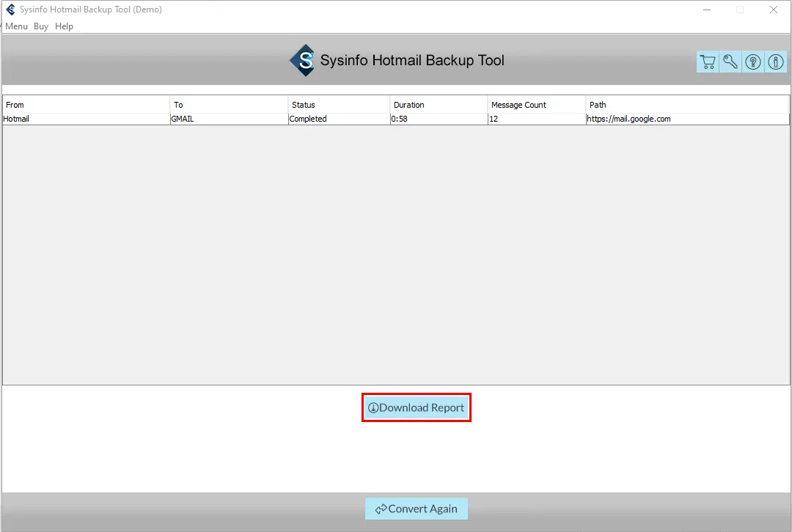Open the question mark help icon
792x532 pixels.
tap(753, 62)
